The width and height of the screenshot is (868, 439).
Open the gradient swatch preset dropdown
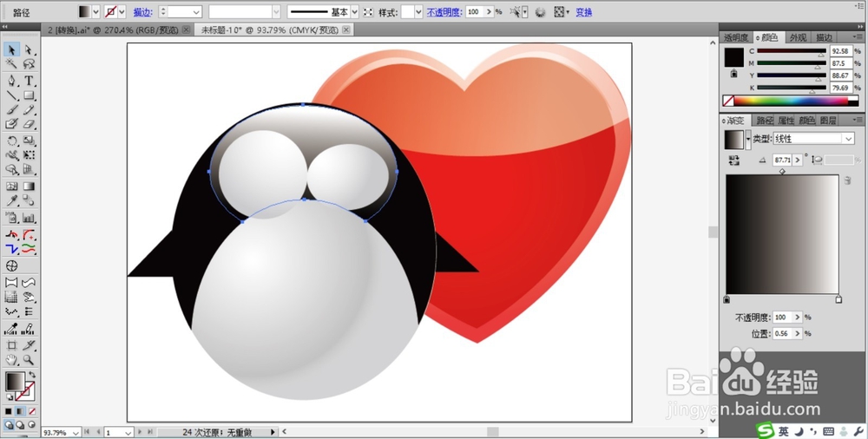click(x=748, y=140)
